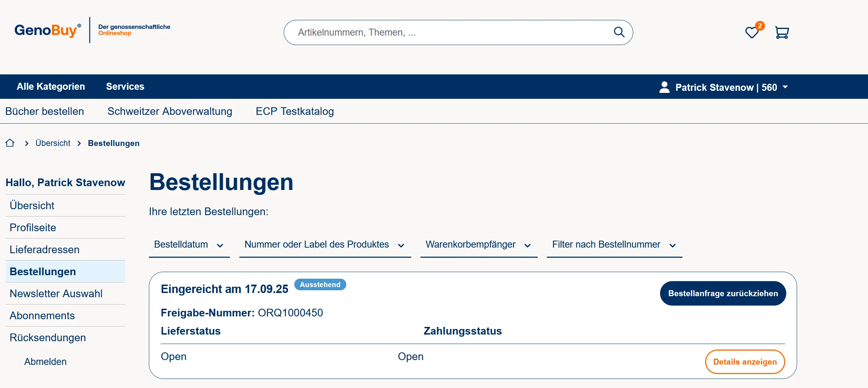Expand Filter nach Bestellnummer dropdown

coord(614,244)
